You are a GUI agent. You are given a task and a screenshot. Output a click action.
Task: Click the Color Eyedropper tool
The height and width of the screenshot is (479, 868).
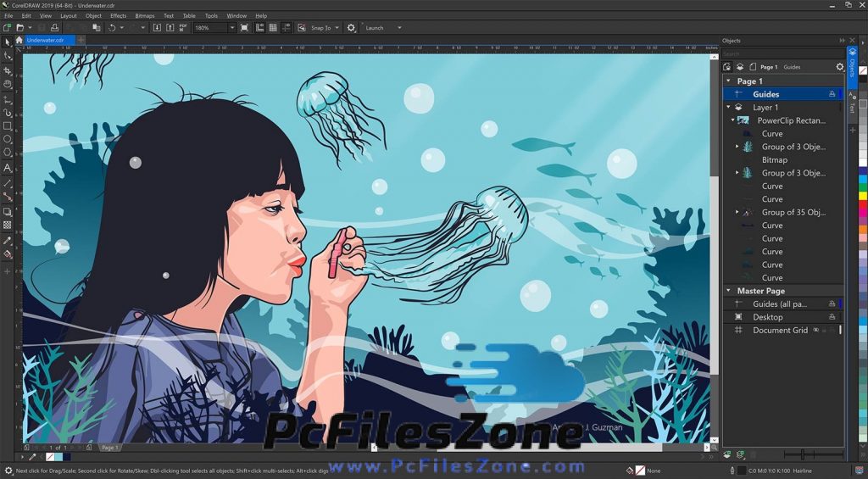pyautogui.click(x=8, y=240)
